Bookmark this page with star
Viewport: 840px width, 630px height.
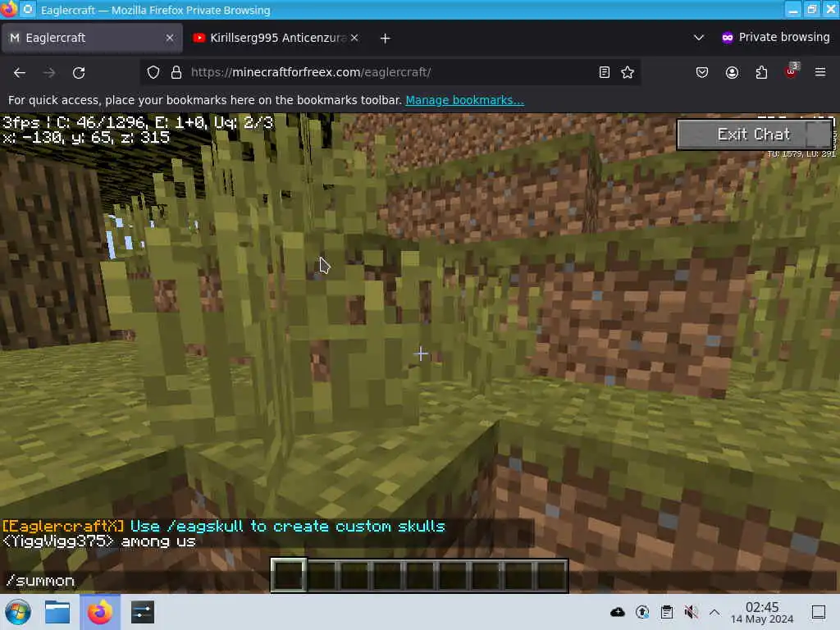click(x=628, y=72)
